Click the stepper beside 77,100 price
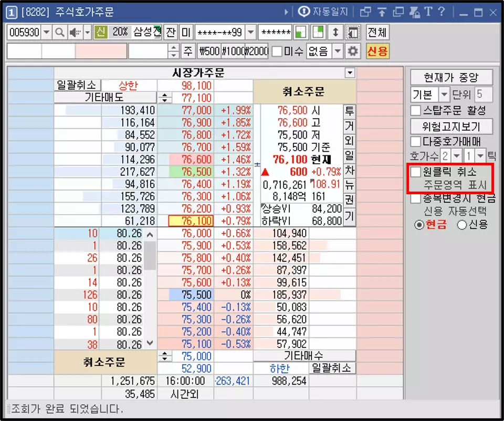 165,98
